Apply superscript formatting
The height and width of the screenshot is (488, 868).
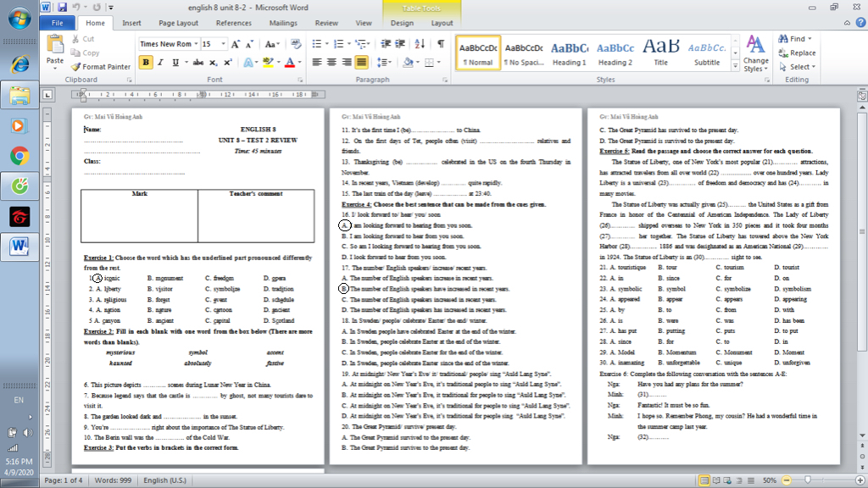(x=227, y=63)
